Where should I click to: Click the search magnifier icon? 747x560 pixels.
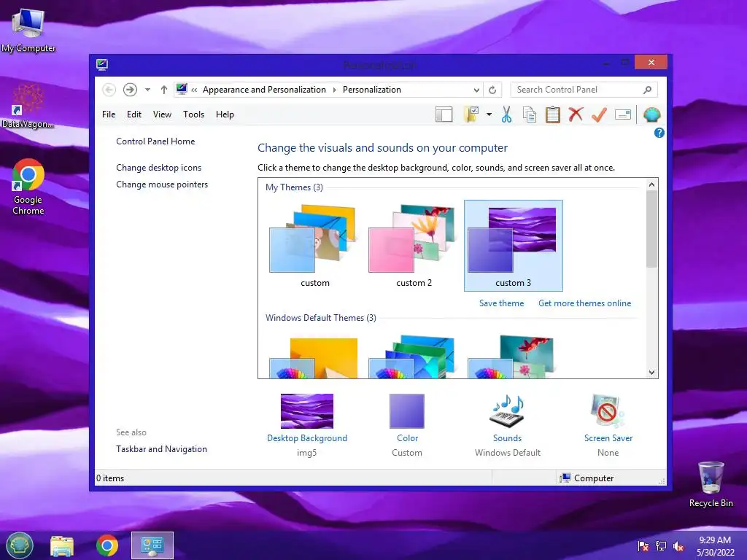click(x=647, y=90)
